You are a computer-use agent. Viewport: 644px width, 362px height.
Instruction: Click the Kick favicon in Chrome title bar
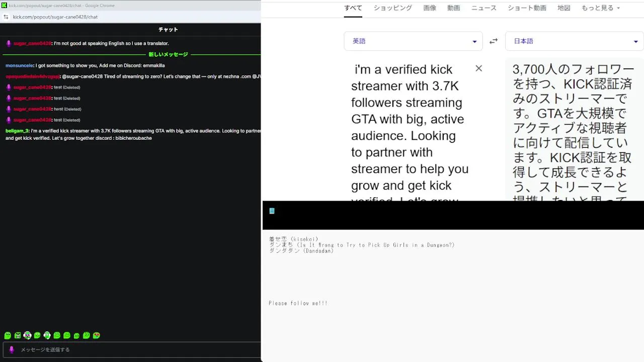pos(4,6)
